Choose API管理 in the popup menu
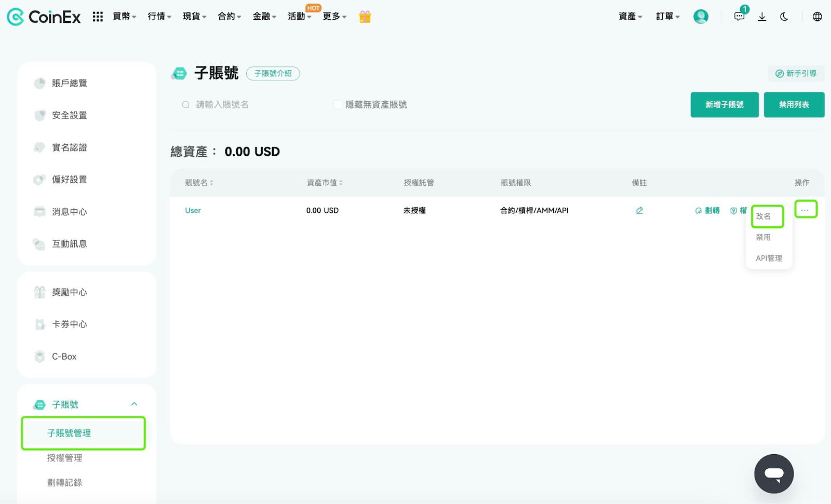 click(x=769, y=258)
